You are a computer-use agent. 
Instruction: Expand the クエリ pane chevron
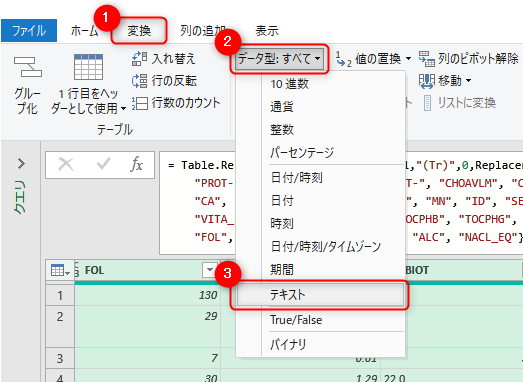(x=21, y=163)
